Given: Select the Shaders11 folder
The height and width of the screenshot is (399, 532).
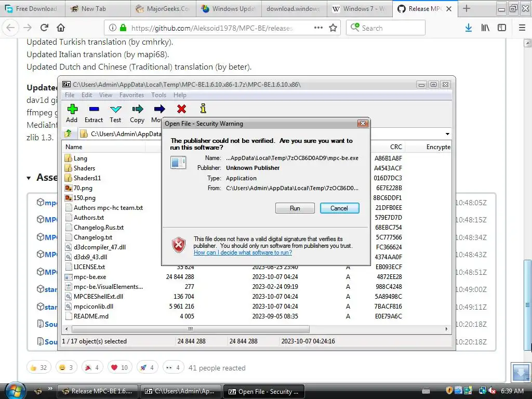Looking at the screenshot, I should coord(87,178).
